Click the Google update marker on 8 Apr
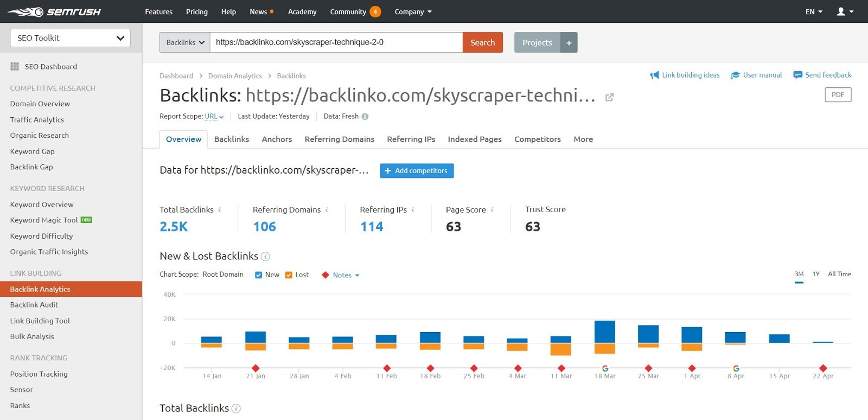Viewport: 868px width, 420px height. click(x=736, y=368)
